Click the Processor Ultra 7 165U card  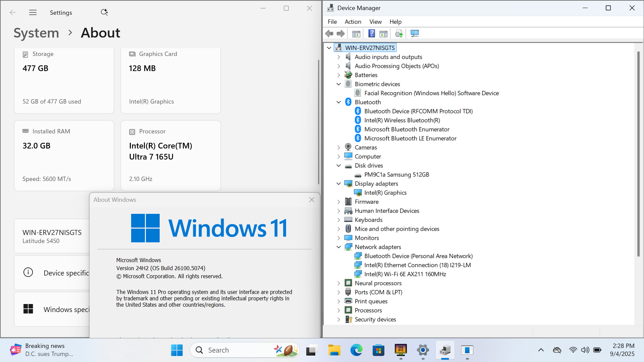pos(171,156)
